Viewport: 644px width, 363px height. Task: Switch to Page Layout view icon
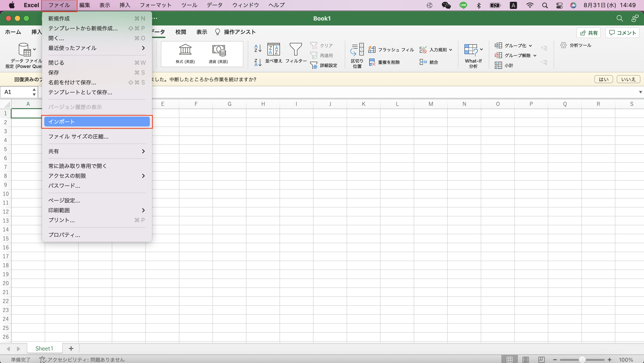point(525,359)
